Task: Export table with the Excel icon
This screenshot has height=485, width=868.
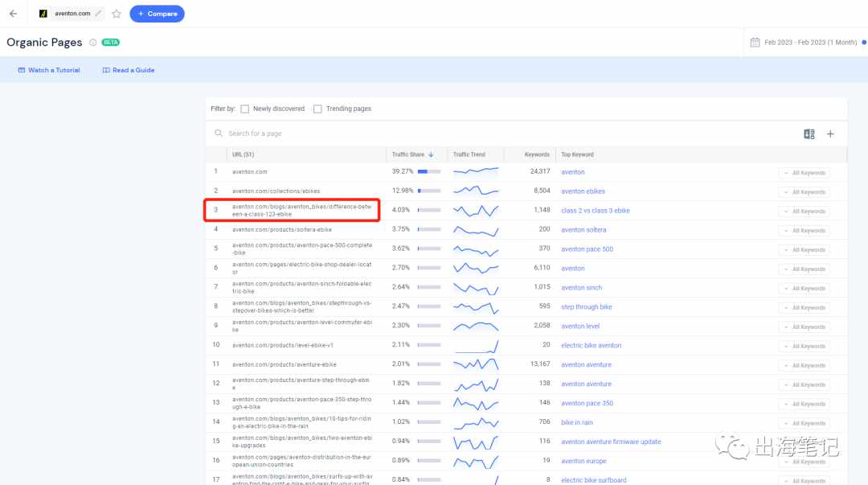Action: [x=809, y=134]
